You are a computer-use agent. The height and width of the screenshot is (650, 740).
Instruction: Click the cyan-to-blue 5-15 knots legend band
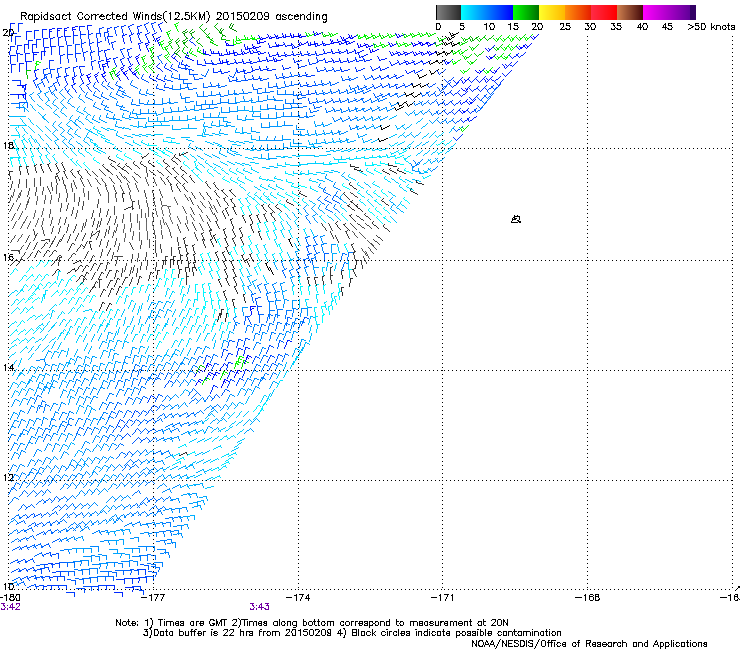click(x=487, y=12)
